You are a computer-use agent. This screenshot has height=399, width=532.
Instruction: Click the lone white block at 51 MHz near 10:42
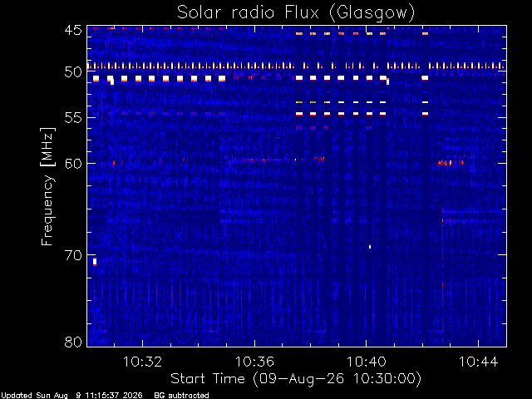(x=425, y=78)
